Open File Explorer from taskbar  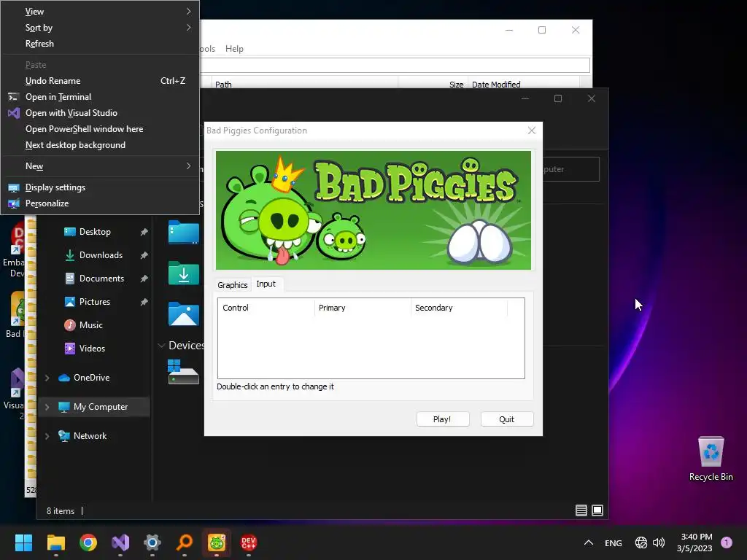click(x=55, y=542)
